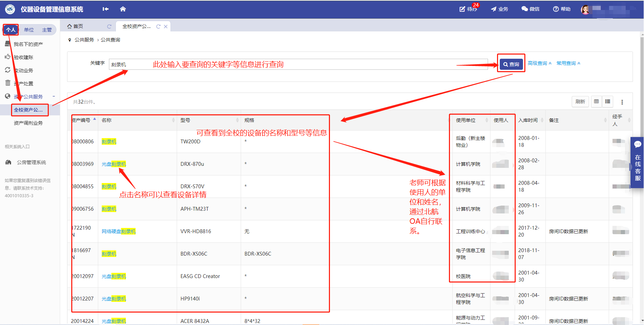Click the home icon in top bar
Viewport: 644px width, 325px height.
[x=123, y=9]
